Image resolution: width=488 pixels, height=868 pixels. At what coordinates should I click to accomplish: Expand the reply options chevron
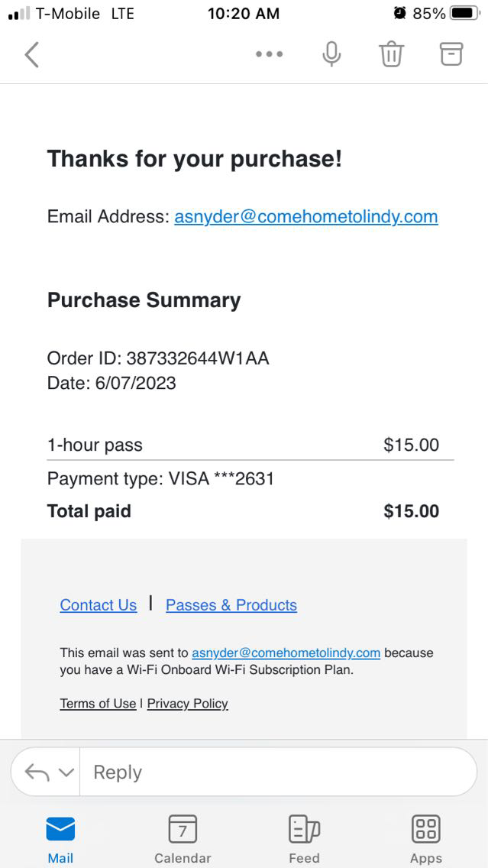66,772
